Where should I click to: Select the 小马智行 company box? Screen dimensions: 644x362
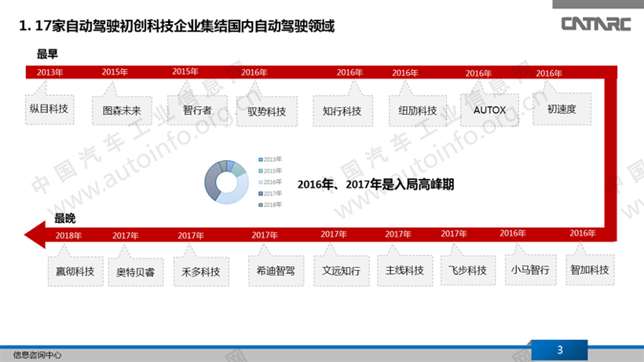click(529, 269)
